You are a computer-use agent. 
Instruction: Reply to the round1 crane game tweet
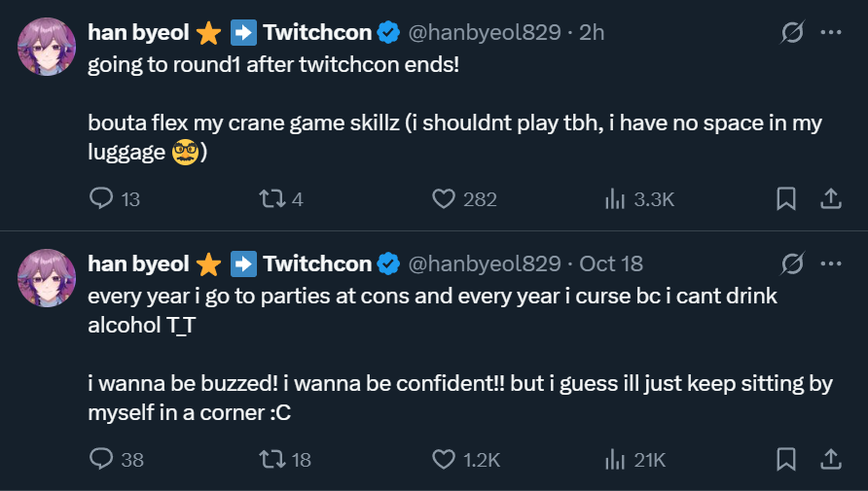click(102, 199)
